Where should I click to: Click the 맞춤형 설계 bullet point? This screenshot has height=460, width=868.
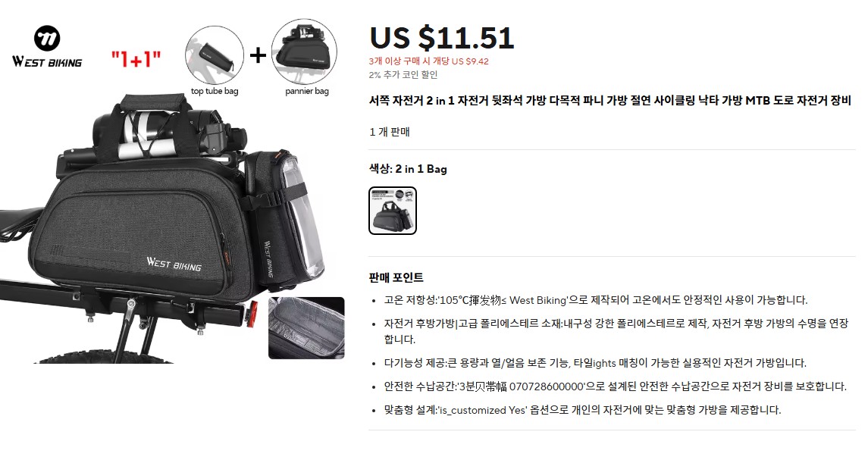coord(582,410)
